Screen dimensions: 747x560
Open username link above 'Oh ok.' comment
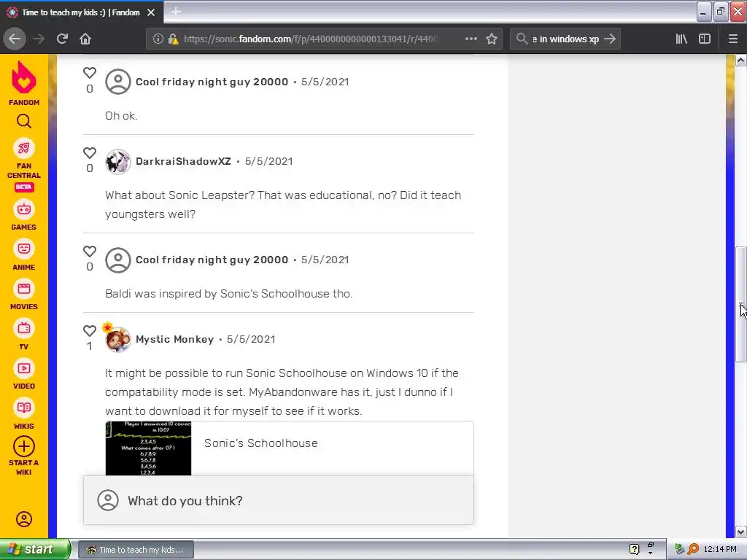[212, 82]
